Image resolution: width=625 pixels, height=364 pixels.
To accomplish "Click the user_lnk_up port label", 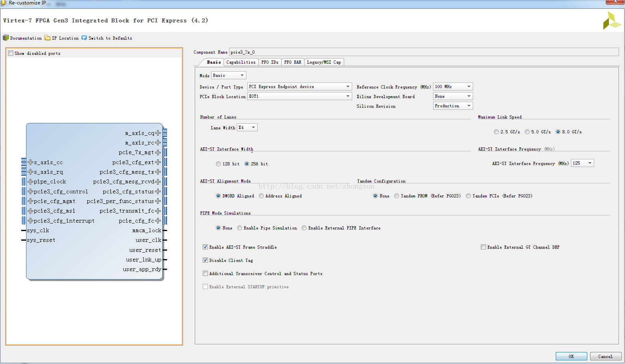I will click(x=143, y=259).
